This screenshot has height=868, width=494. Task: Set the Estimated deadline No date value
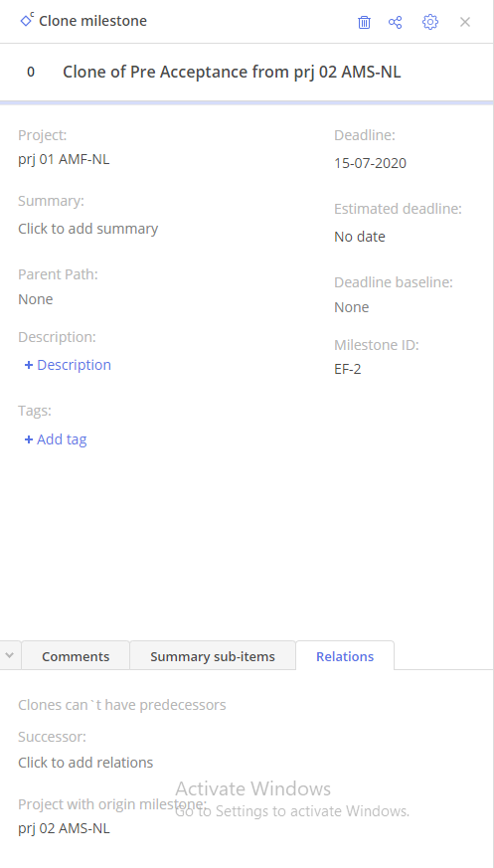360,237
